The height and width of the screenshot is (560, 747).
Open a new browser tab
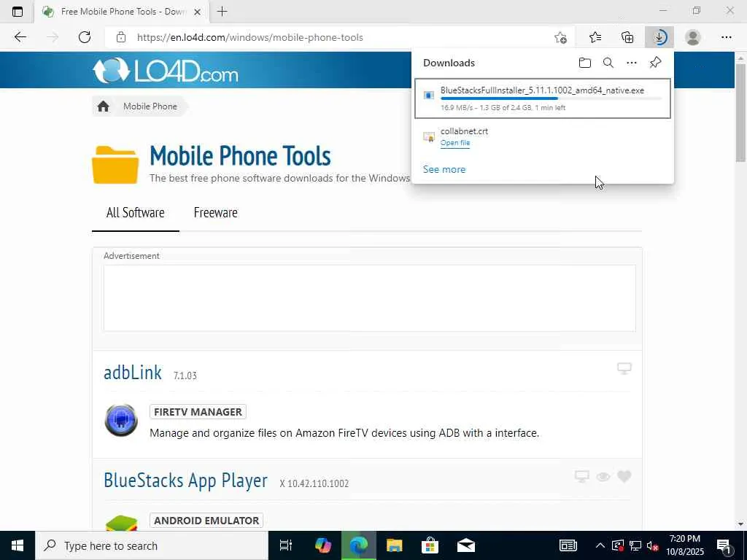pyautogui.click(x=222, y=12)
